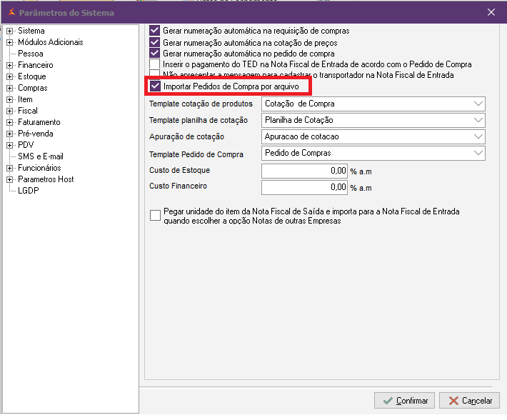This screenshot has width=507, height=420.
Task: Select the Fiscal tree label
Action: tap(28, 111)
